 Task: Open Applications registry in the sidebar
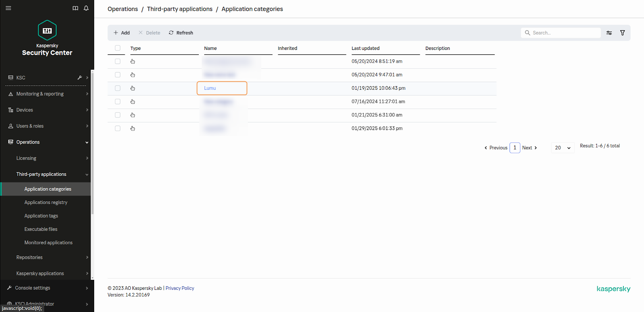click(46, 202)
